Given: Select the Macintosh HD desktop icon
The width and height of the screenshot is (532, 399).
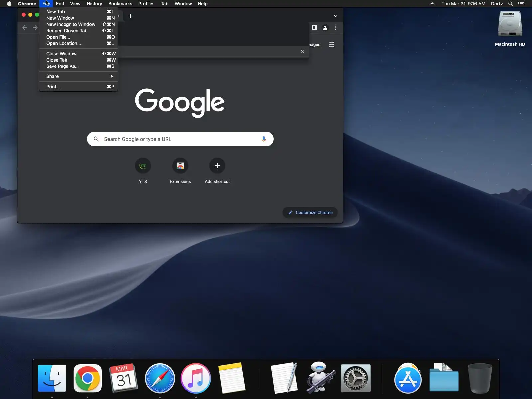Looking at the screenshot, I should tap(510, 29).
